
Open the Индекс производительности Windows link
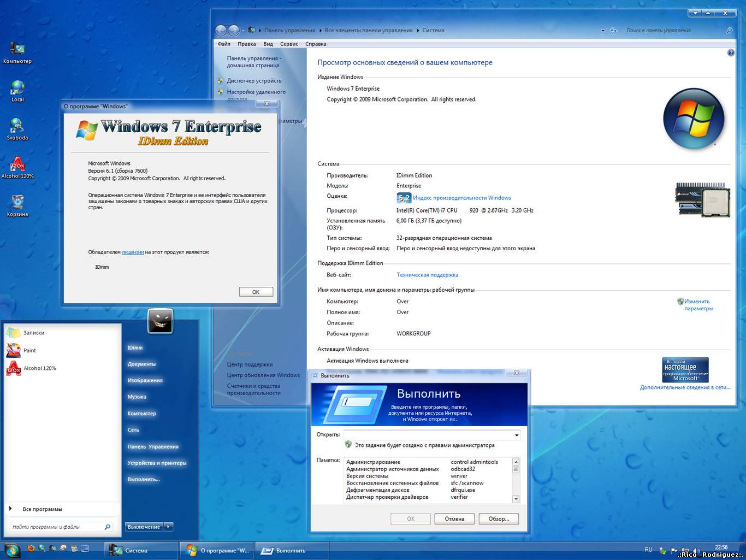(x=462, y=198)
